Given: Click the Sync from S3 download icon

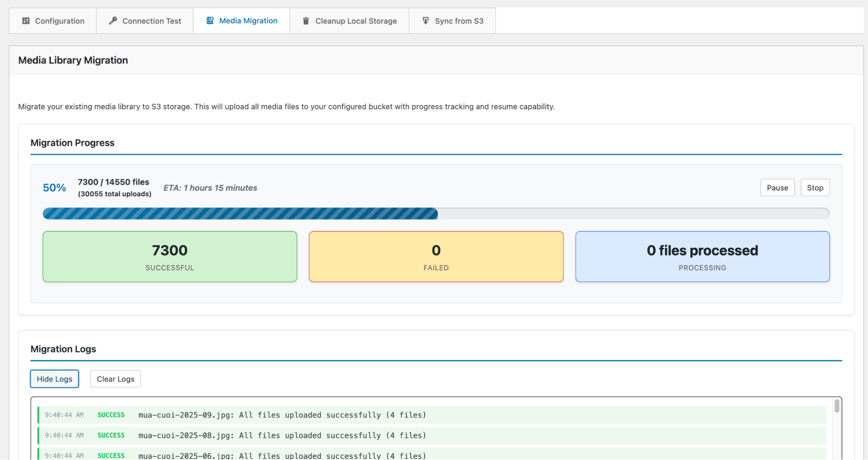Looking at the screenshot, I should pos(426,21).
